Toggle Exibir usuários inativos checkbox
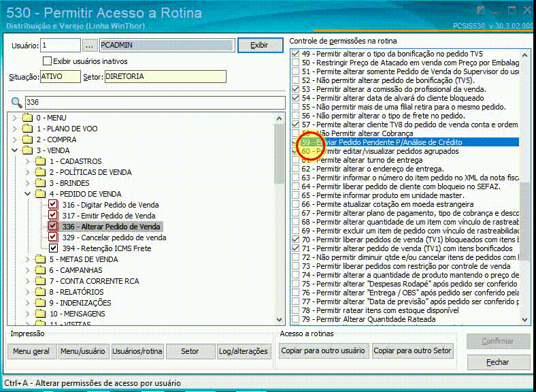Image resolution: width=536 pixels, height=392 pixels. click(47, 61)
